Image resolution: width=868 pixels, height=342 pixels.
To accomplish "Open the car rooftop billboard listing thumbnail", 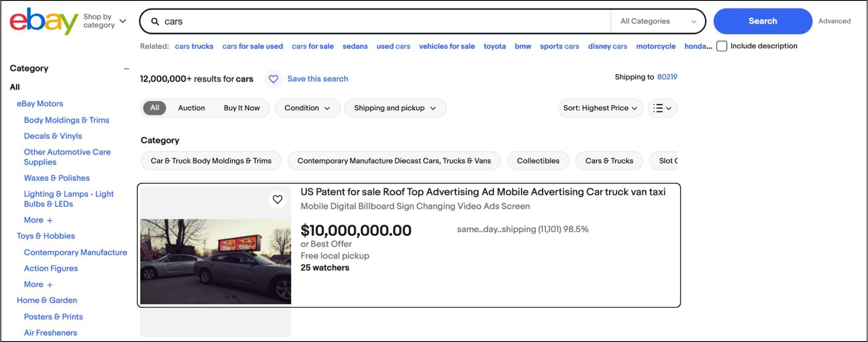I will 216,262.
